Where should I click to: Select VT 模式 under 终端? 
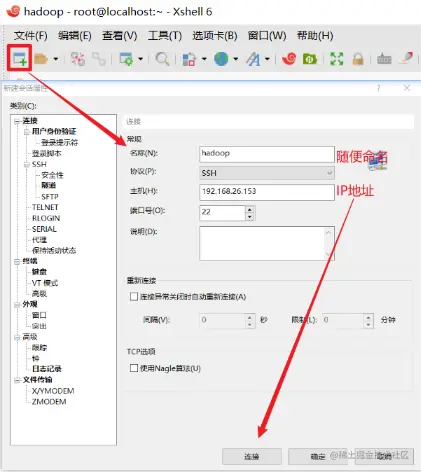click(45, 283)
